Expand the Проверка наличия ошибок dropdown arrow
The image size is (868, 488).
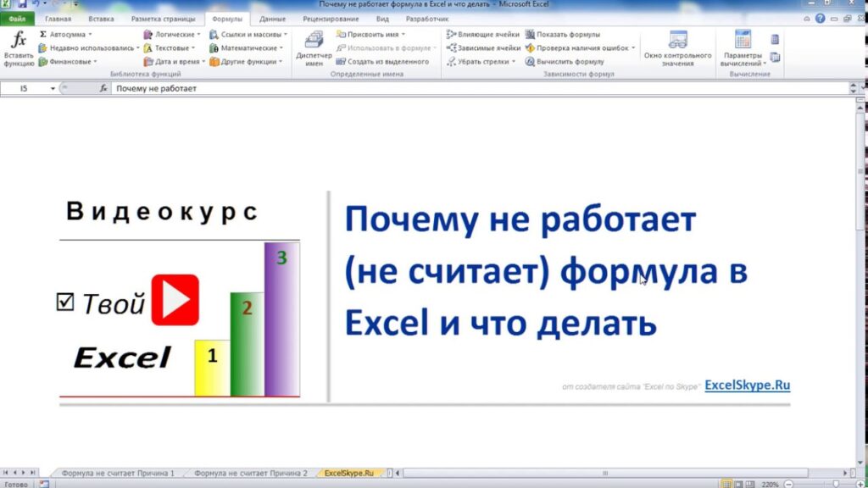(x=633, y=48)
